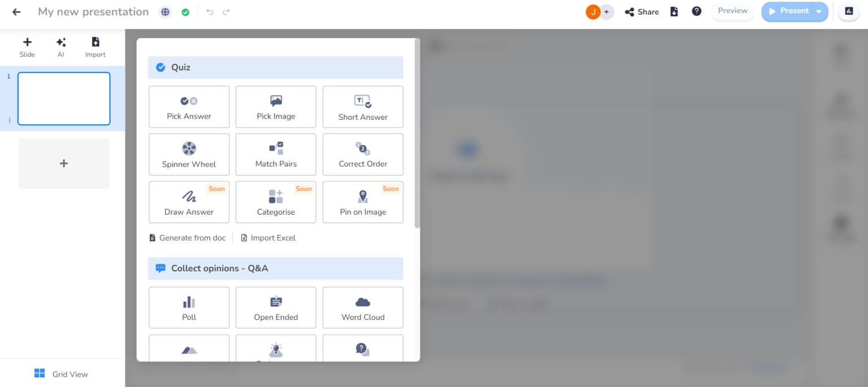Switch to Grid View
868x387 pixels.
[61, 373]
